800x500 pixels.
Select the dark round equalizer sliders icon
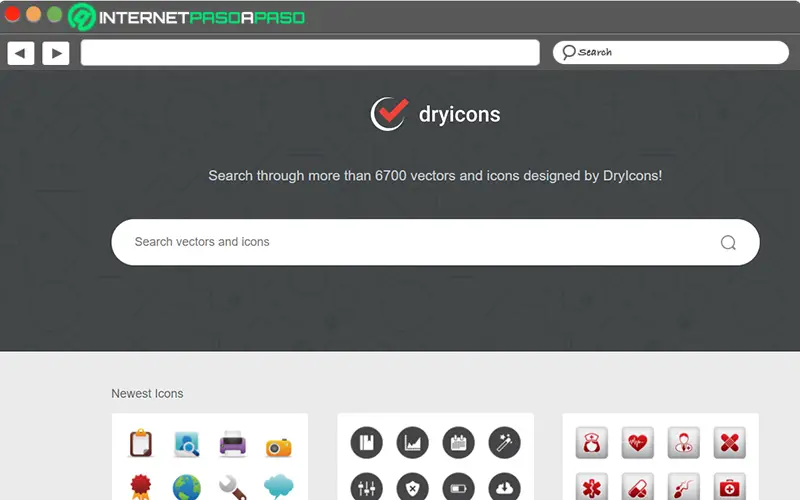coord(366,487)
